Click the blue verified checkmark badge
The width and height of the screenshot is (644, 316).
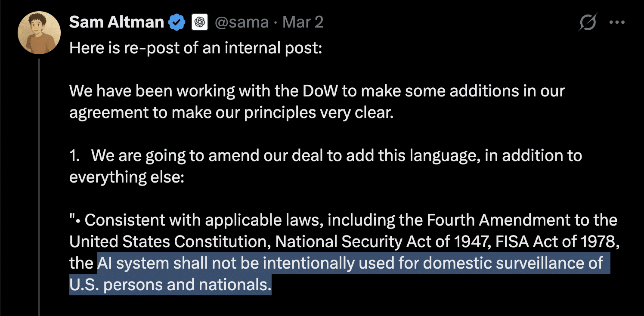click(x=176, y=22)
